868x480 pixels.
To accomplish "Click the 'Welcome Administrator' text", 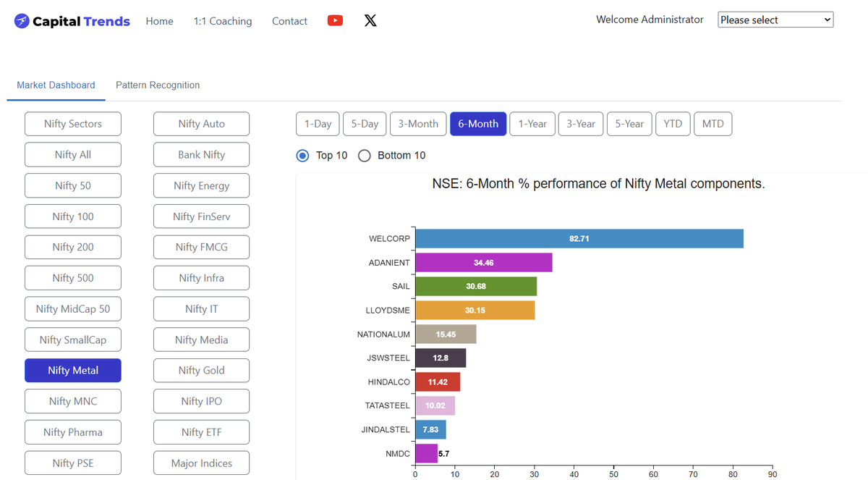I will click(x=650, y=20).
